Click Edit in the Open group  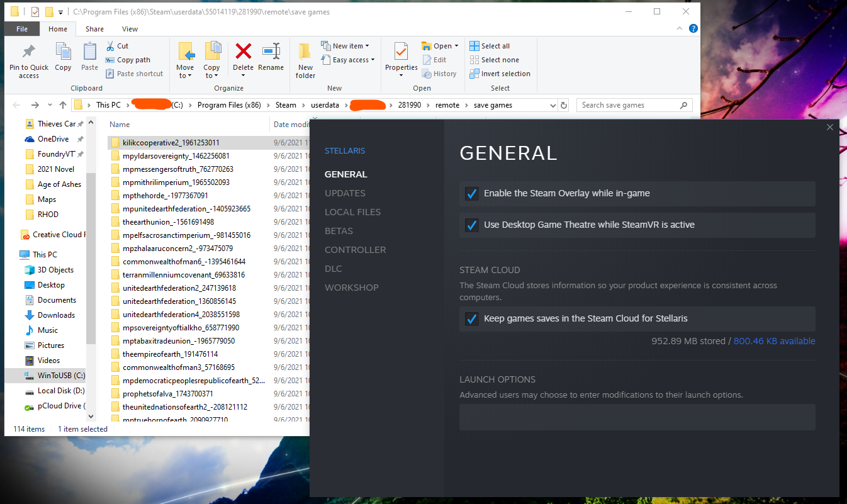click(434, 60)
